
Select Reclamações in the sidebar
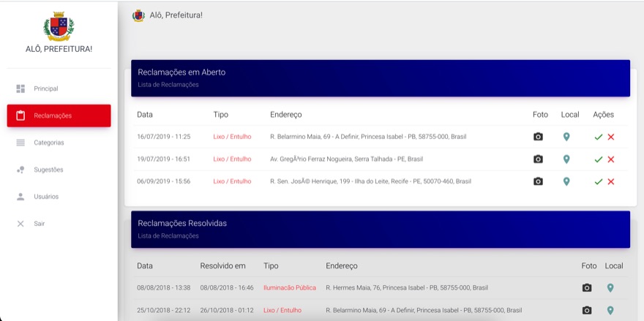pos(59,116)
